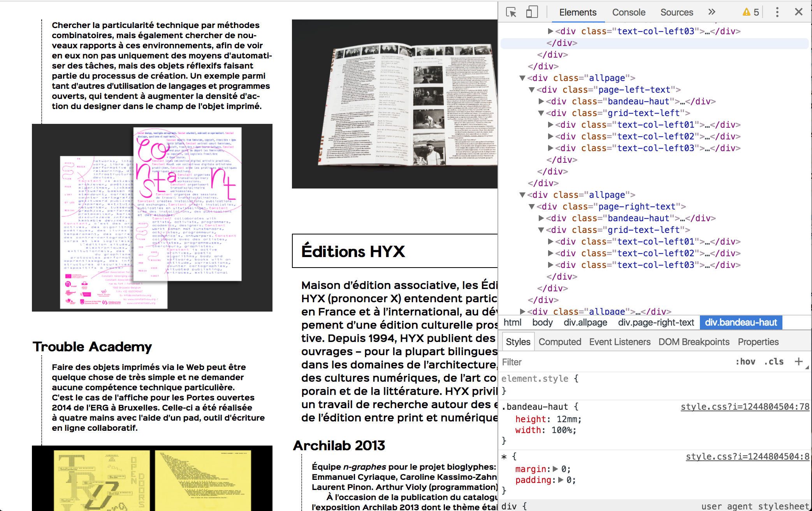812x511 pixels.
Task: Click the plus icon for new style rule
Action: 799,361
